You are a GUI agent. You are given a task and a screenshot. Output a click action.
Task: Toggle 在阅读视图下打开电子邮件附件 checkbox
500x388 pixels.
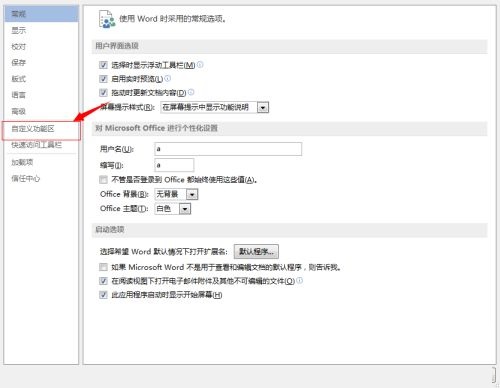tap(103, 281)
